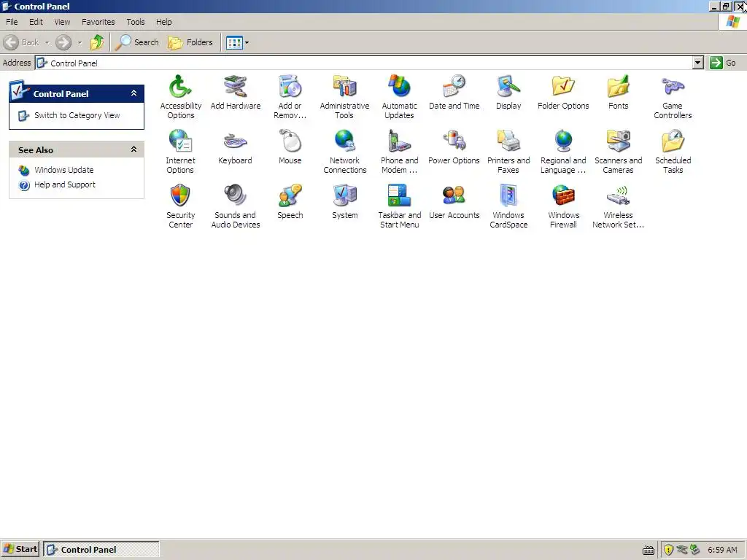747x560 pixels.
Task: Click the on-screen keyboard tray icon
Action: point(649,551)
